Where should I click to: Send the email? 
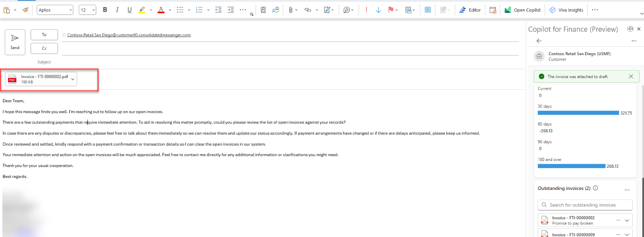(x=15, y=42)
